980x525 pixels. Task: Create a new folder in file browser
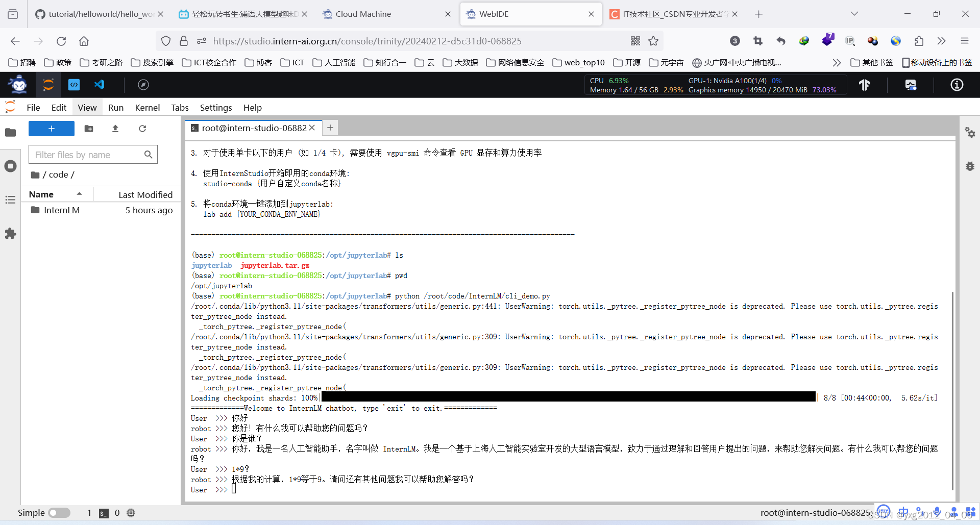click(x=89, y=129)
